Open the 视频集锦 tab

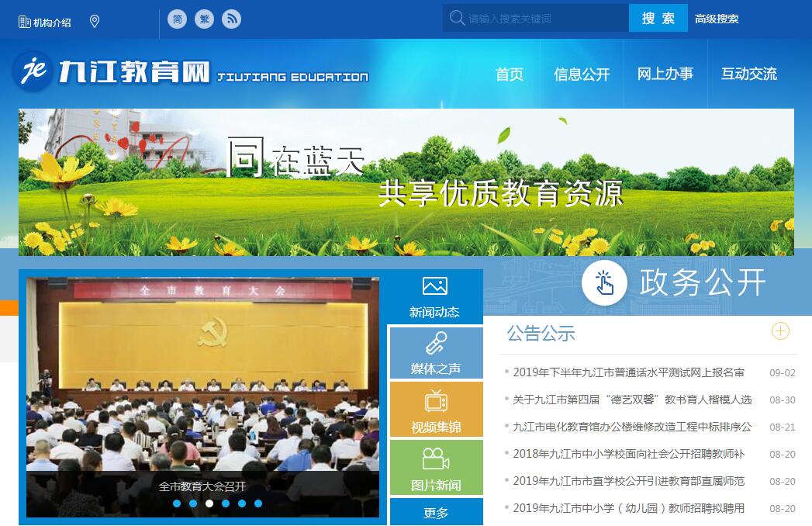pos(435,411)
